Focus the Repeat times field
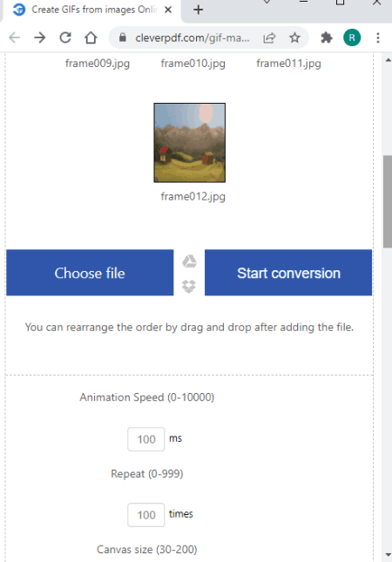Viewport: 392px width, 562px height. 146,515
